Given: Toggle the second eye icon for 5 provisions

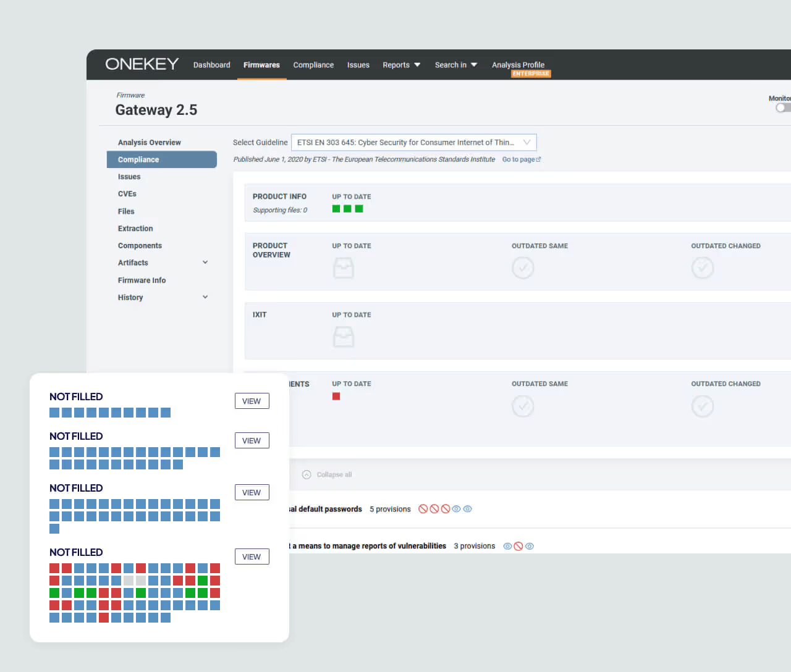Looking at the screenshot, I should (468, 508).
